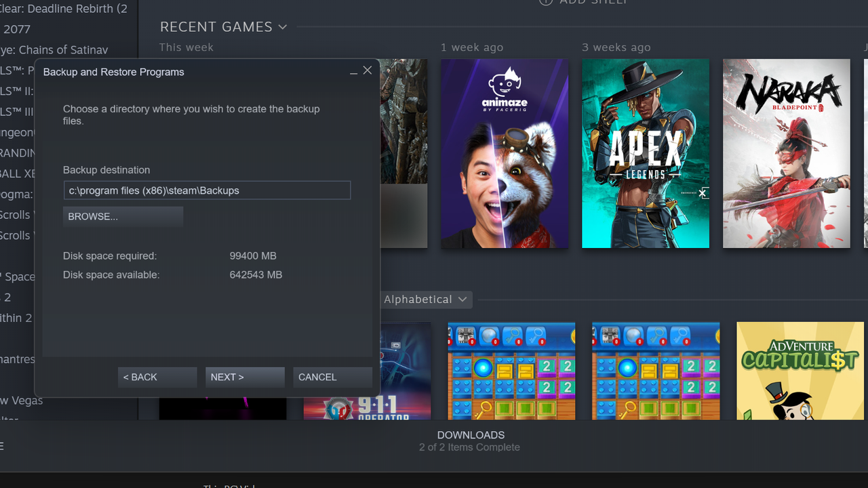868x488 pixels.
Task: Cancel the backup dialog
Action: [x=332, y=377]
